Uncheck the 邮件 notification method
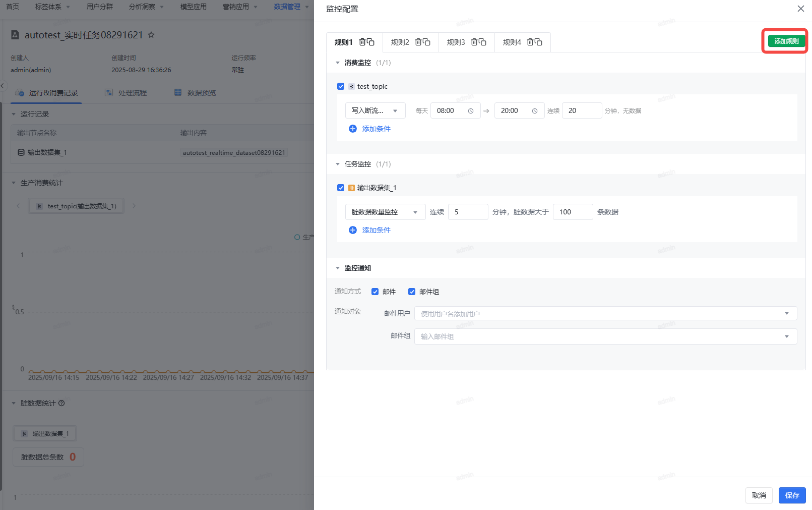The height and width of the screenshot is (510, 812). pos(375,292)
